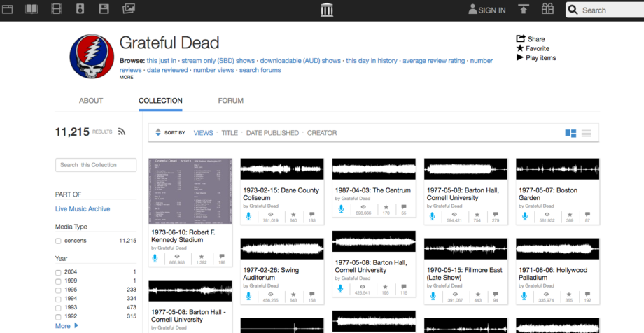The width and height of the screenshot is (644, 333).
Task: Click favorites star on Boston Garden card
Action: [x=570, y=215]
